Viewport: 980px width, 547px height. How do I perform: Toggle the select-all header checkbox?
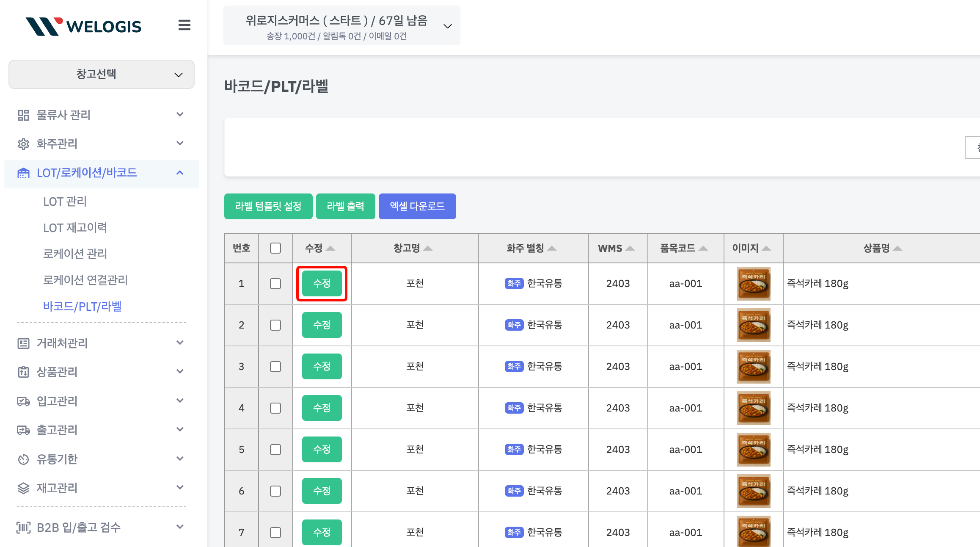275,248
